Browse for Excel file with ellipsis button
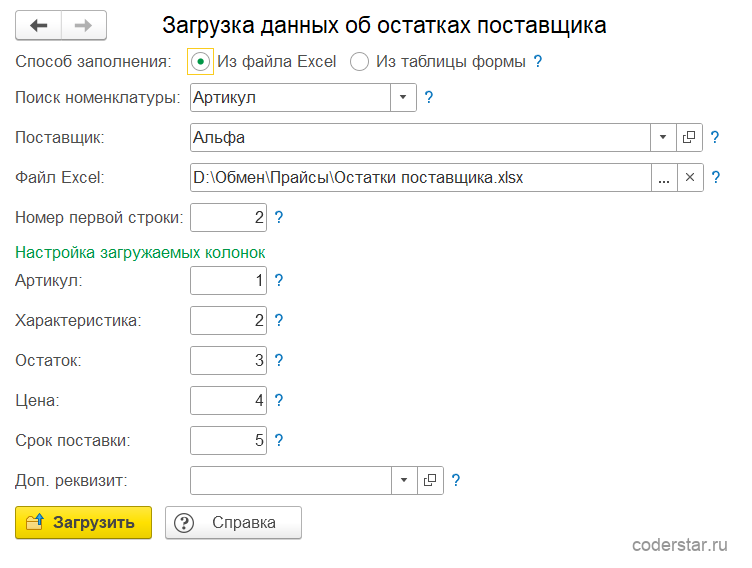This screenshot has height=568, width=752. pyautogui.click(x=664, y=178)
